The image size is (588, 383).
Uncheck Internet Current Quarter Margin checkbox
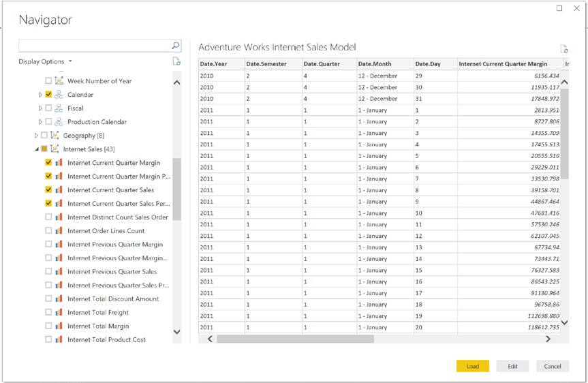[x=48, y=162]
